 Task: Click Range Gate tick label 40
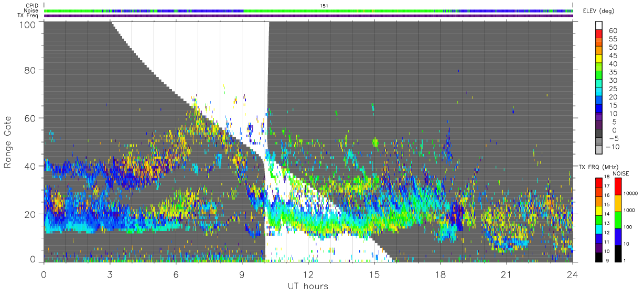click(30, 166)
